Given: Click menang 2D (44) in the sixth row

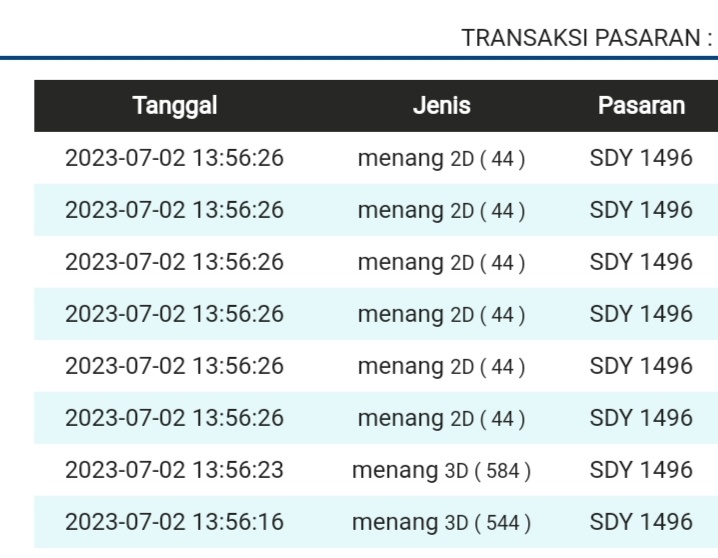Looking at the screenshot, I should pyautogui.click(x=441, y=418).
